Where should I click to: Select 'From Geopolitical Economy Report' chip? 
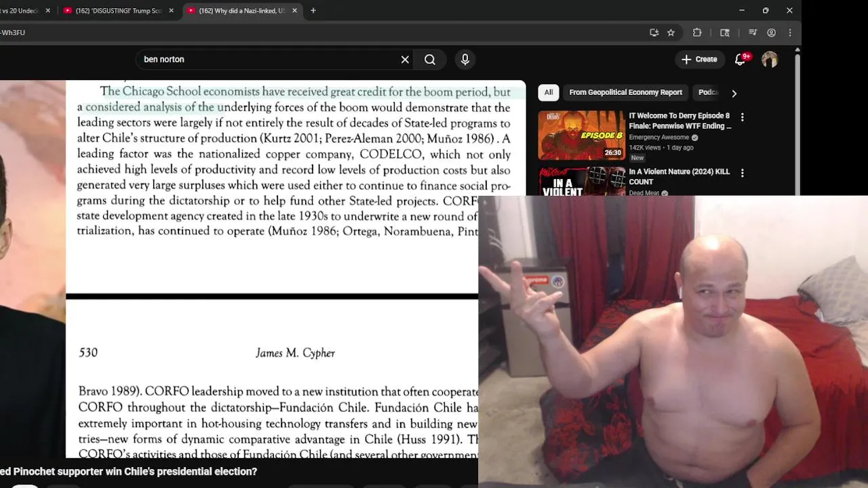[626, 93]
